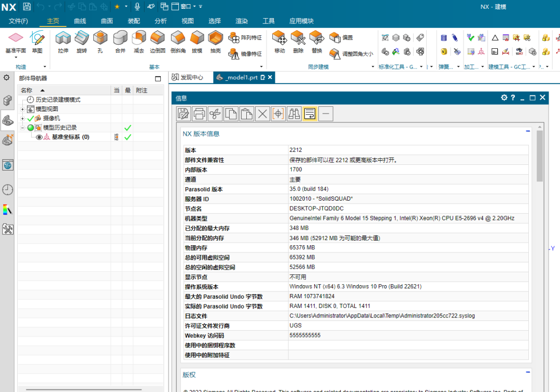Switch to the 发现中心 document tab
Screen dimensions: 560x392
pyautogui.click(x=188, y=77)
